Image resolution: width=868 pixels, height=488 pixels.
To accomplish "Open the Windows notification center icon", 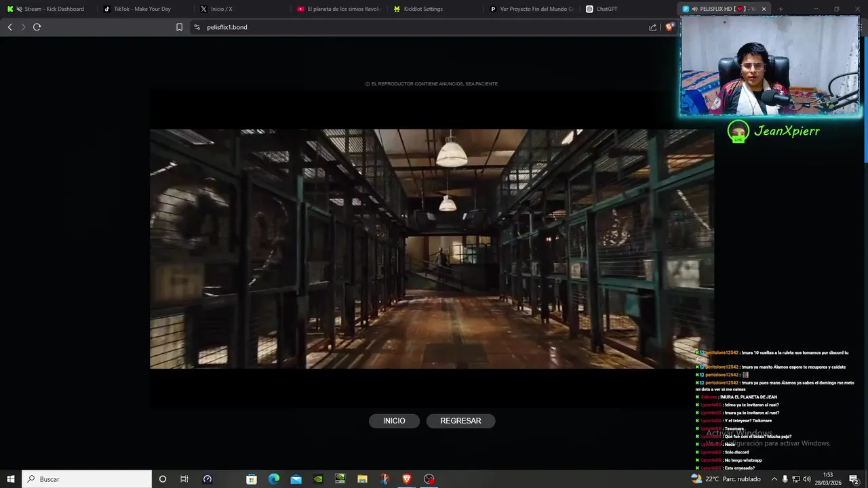I will coord(854,479).
